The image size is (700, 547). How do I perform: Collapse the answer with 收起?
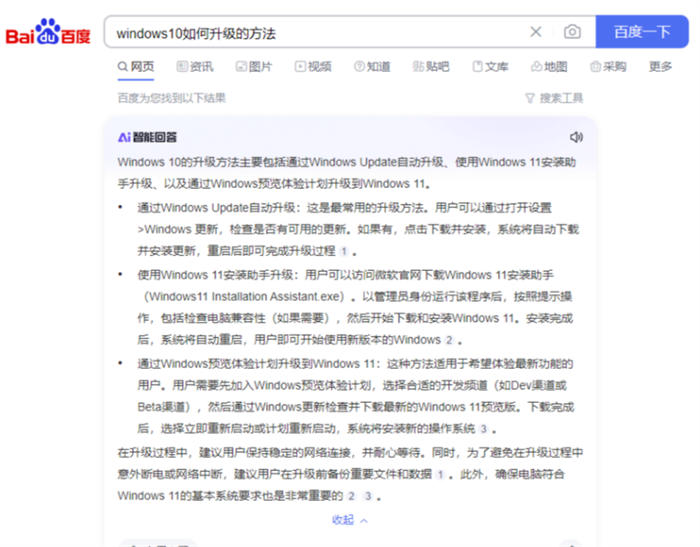pos(350,520)
